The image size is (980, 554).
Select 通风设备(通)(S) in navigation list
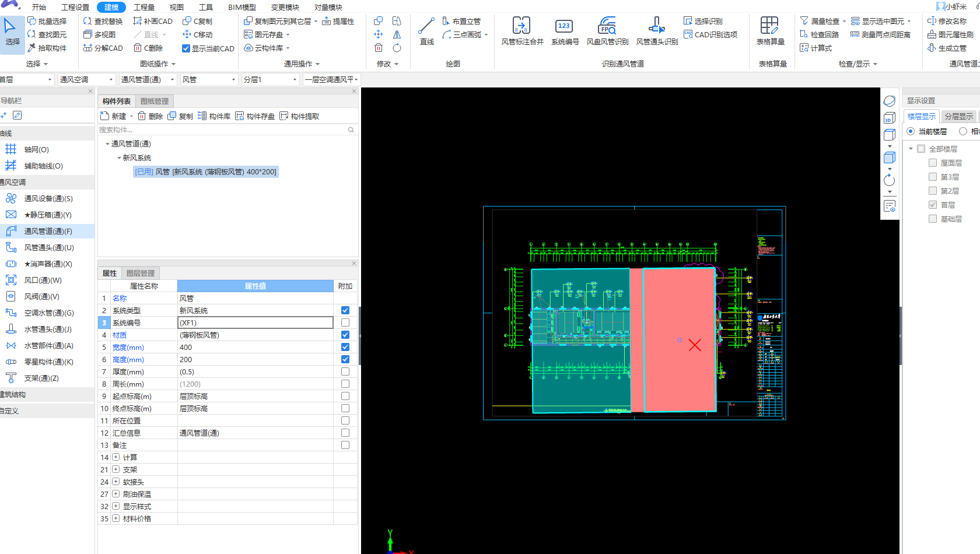[47, 199]
